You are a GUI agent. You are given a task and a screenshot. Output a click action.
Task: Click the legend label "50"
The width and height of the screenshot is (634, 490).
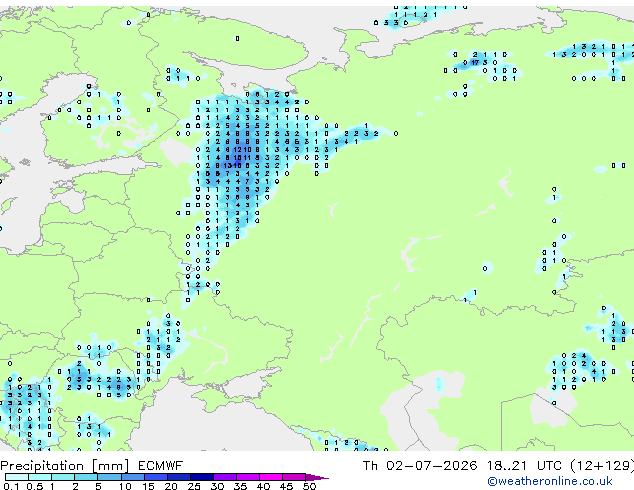(309, 486)
